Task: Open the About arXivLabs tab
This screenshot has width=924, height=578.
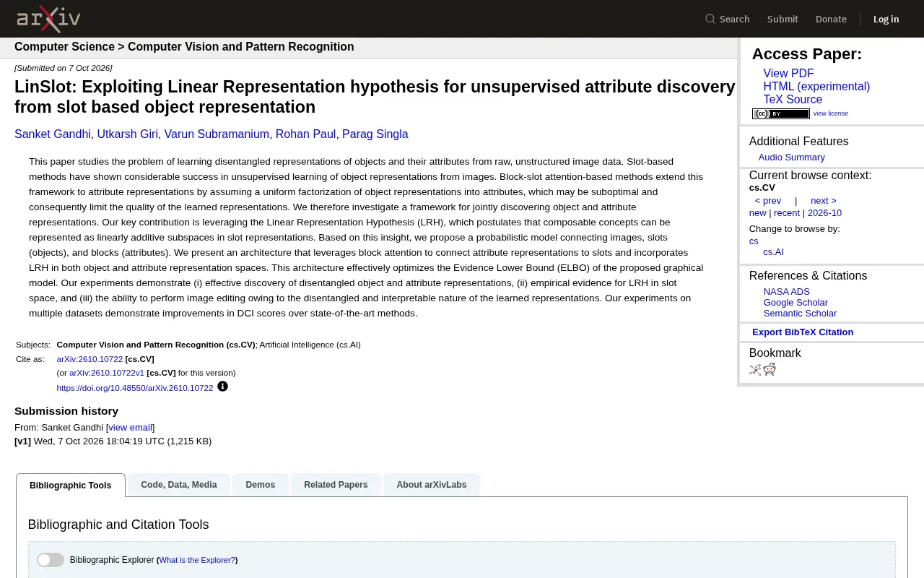Action: [432, 485]
